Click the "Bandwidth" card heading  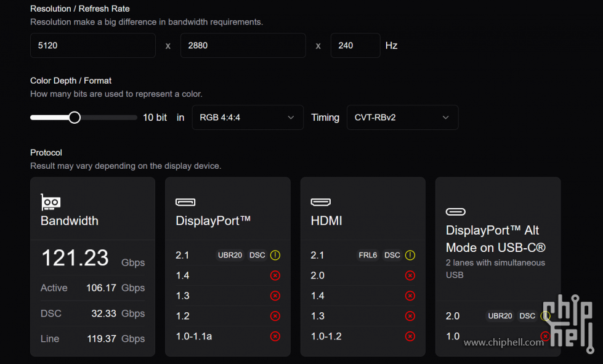70,220
